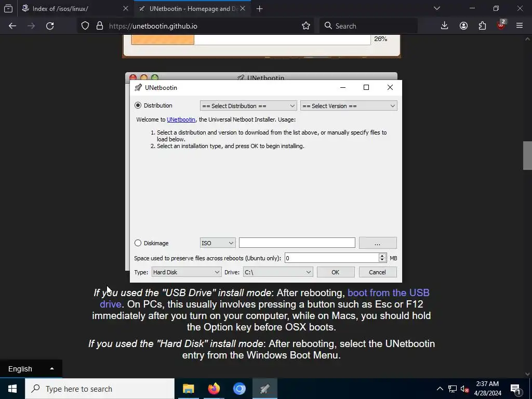The width and height of the screenshot is (532, 399).
Task: Follow the UNetbootin link in welcome text
Action: [x=181, y=119]
